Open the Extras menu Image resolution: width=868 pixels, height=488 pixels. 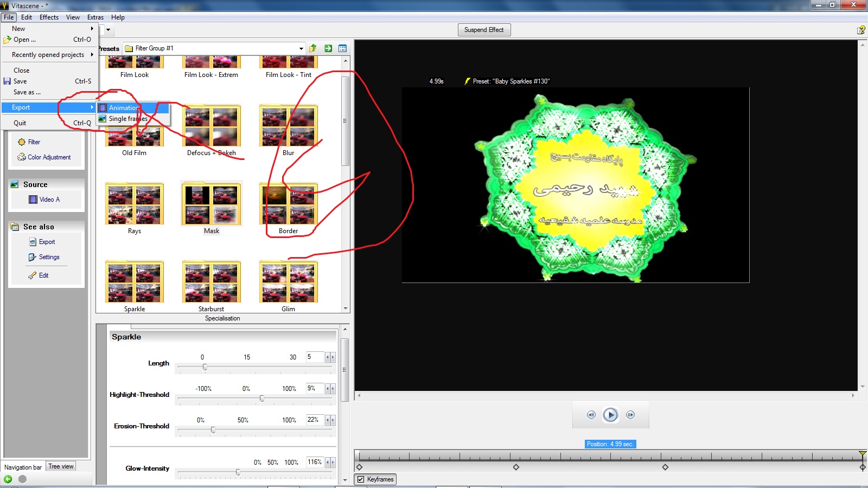(x=95, y=17)
